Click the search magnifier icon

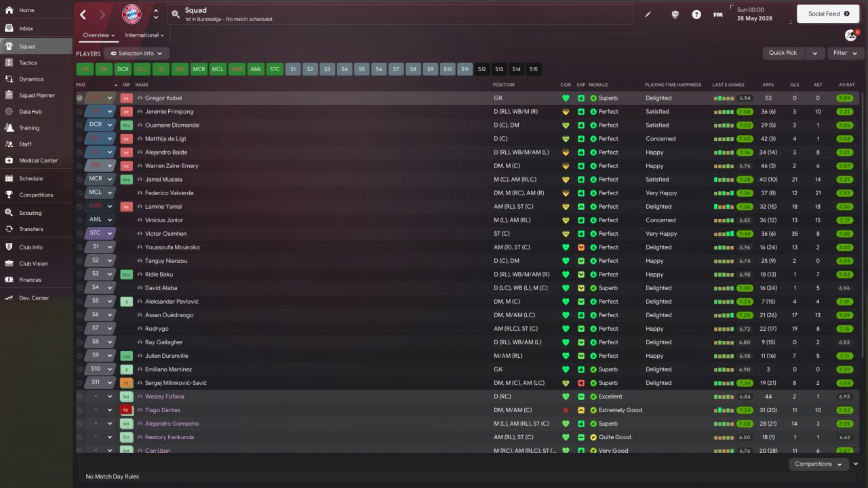point(176,14)
